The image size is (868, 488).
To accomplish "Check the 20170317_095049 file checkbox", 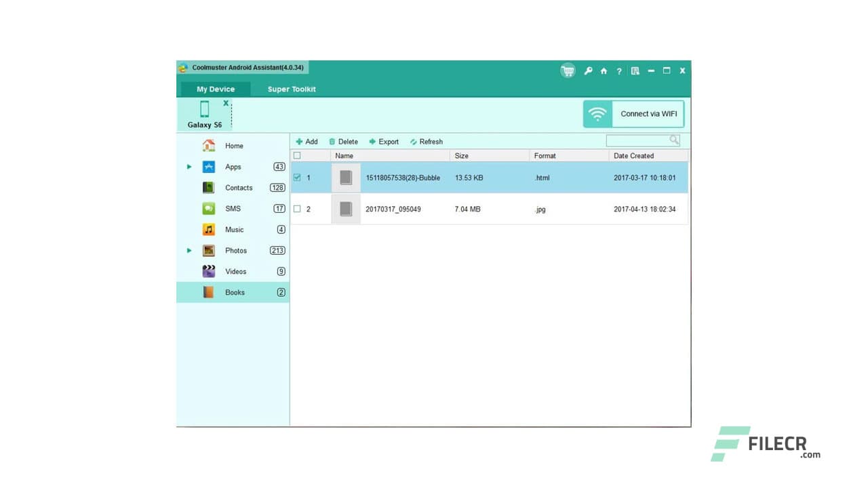I will [x=296, y=209].
